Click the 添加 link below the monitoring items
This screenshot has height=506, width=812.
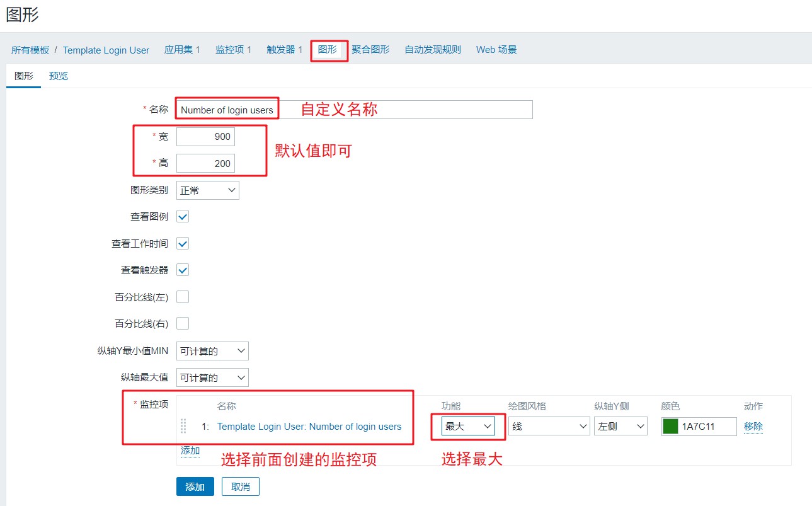tap(190, 451)
